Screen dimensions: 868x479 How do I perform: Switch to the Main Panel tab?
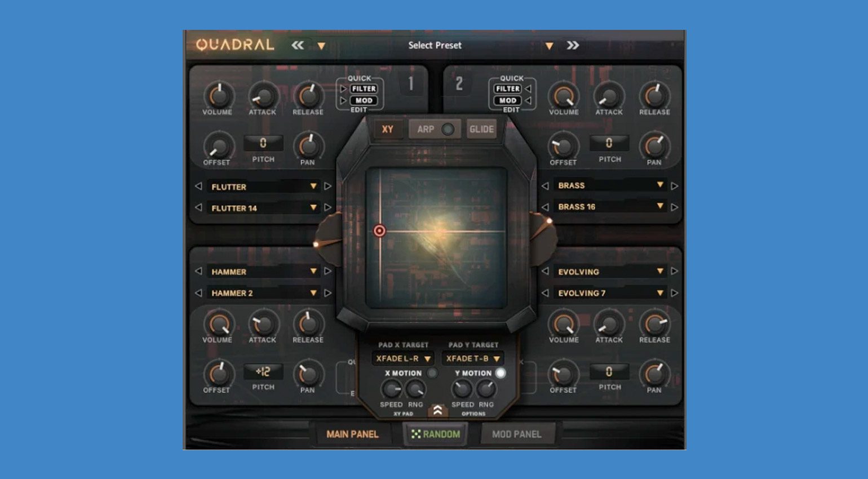coord(352,434)
